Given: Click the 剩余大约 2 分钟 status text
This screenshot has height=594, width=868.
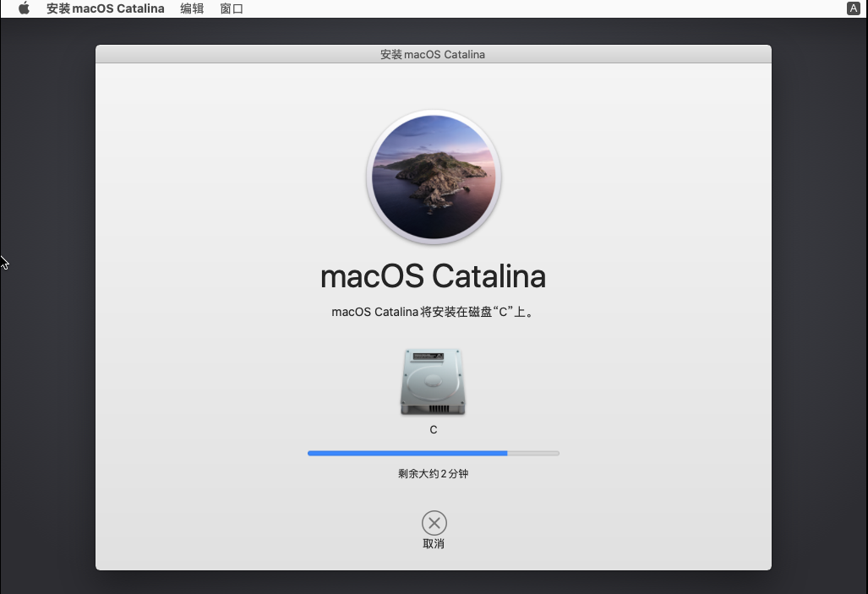Looking at the screenshot, I should tap(434, 473).
